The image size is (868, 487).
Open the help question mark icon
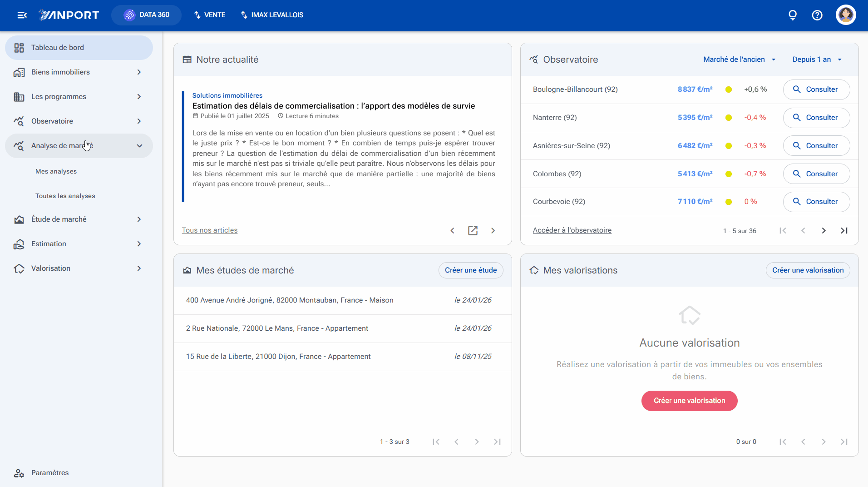tap(817, 15)
